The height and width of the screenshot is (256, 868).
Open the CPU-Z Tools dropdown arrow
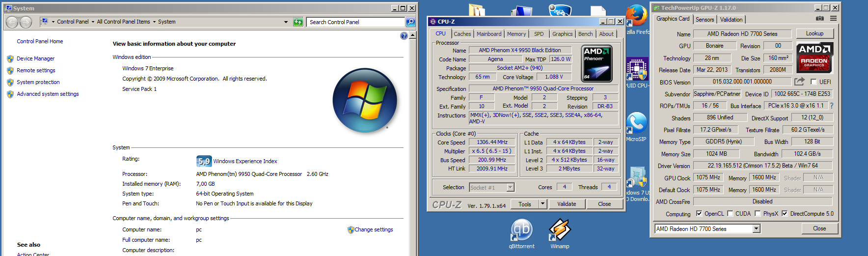coord(542,204)
